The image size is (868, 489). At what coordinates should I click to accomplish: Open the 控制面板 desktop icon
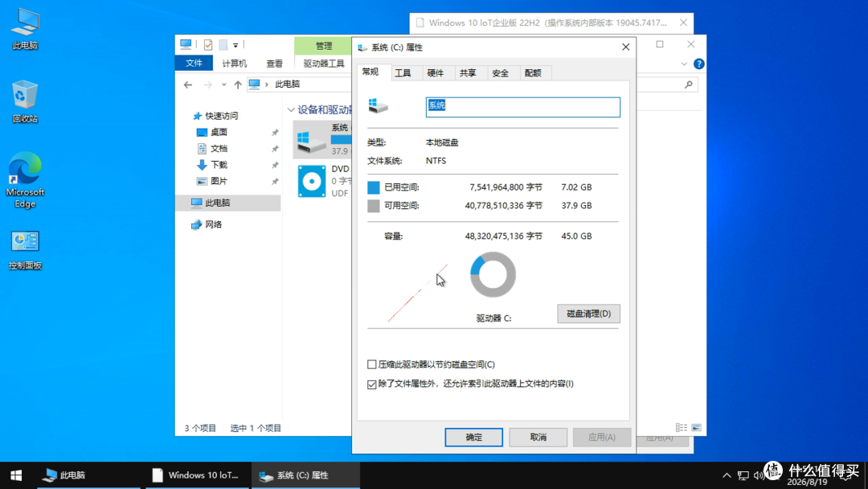pyautogui.click(x=25, y=250)
